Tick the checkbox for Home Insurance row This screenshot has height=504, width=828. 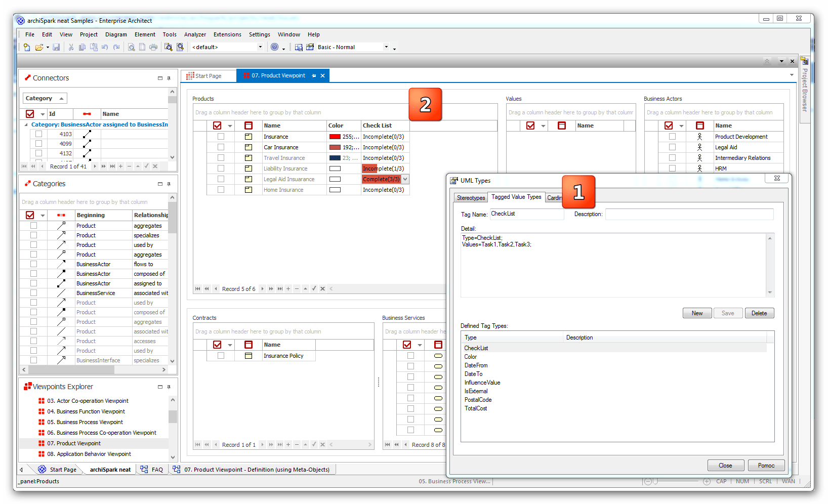(x=221, y=190)
